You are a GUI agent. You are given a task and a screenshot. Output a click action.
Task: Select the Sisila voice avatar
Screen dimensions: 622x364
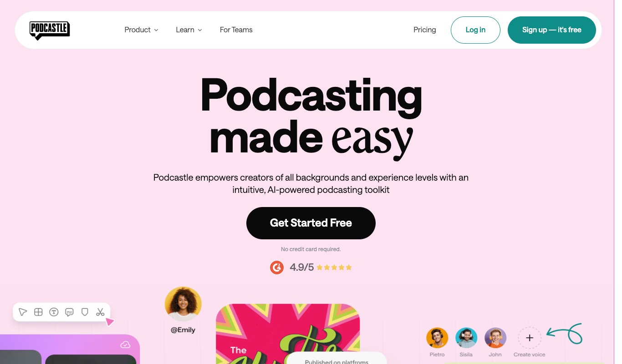(466, 338)
